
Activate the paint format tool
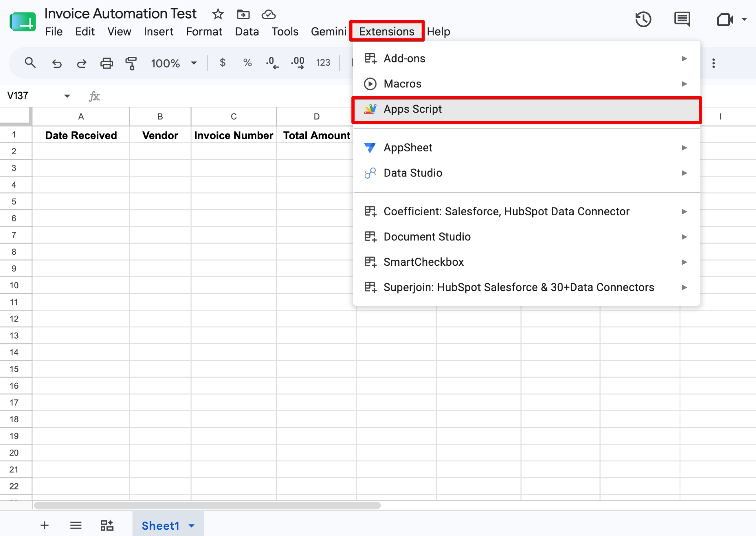coord(131,63)
